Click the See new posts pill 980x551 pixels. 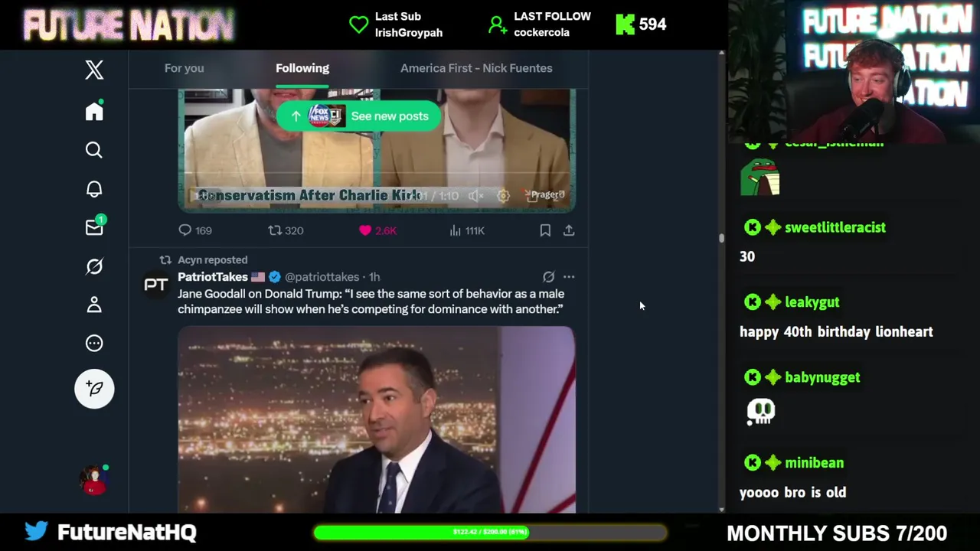[358, 116]
